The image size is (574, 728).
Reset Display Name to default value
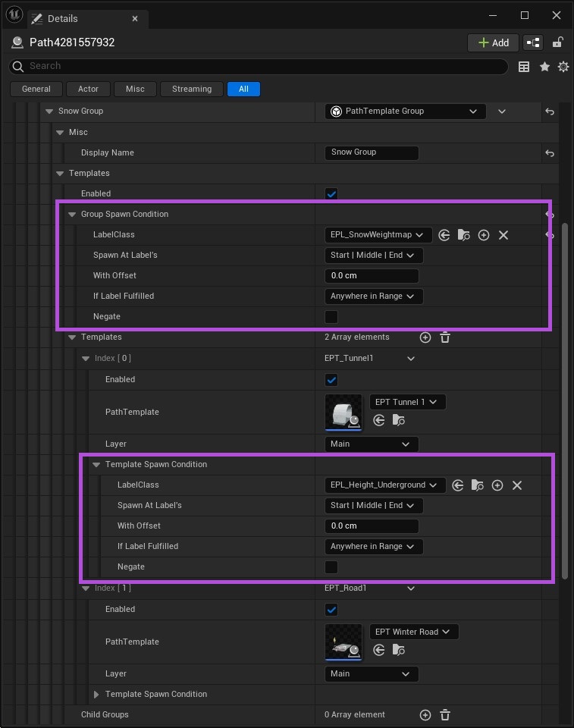(550, 152)
